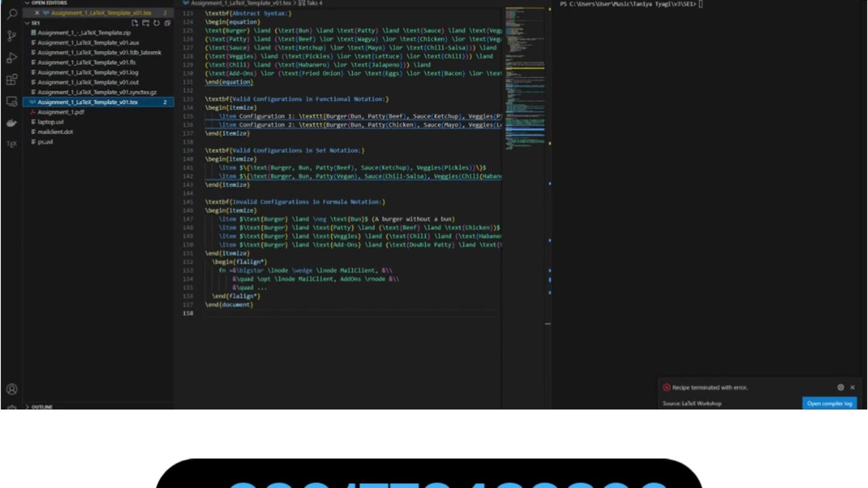
Task: Click breadcrumb file Assignment_1_LaTeX_Template_v01.tex
Action: pyautogui.click(x=241, y=3)
